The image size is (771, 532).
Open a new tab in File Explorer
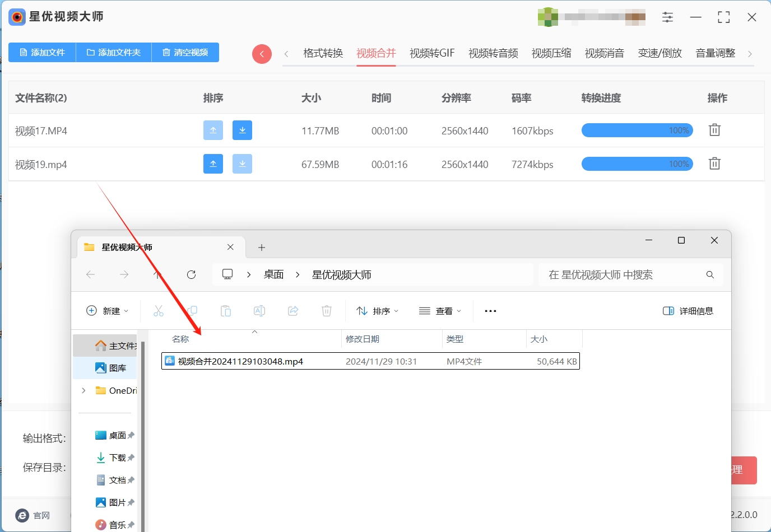(x=262, y=247)
